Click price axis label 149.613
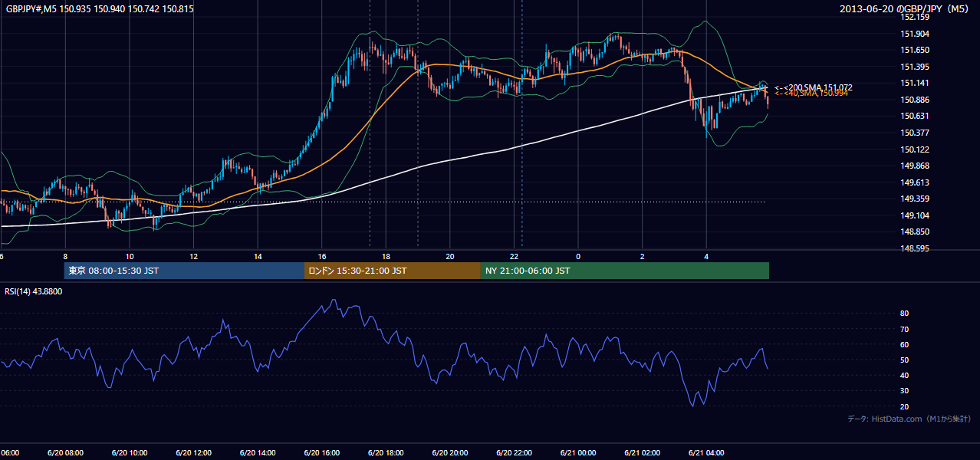The image size is (980, 460). (915, 182)
